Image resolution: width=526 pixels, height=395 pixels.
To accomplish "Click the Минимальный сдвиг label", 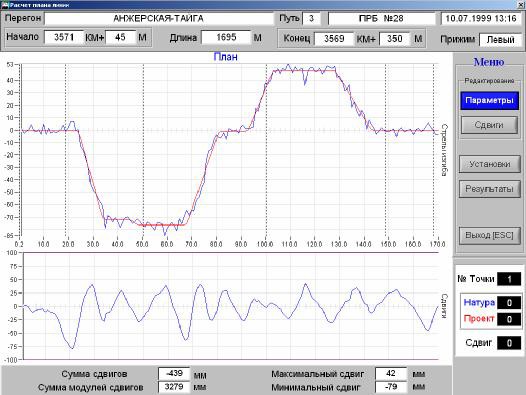I will pyautogui.click(x=316, y=388).
